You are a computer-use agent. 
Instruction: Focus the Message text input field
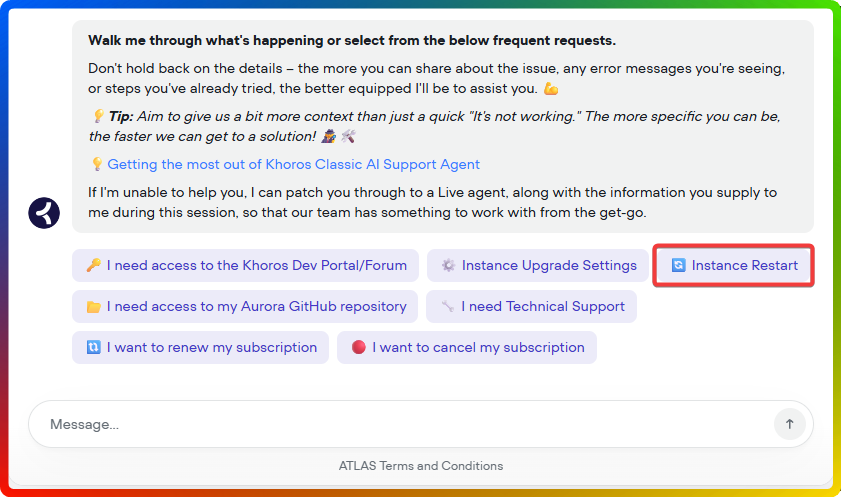[400, 424]
